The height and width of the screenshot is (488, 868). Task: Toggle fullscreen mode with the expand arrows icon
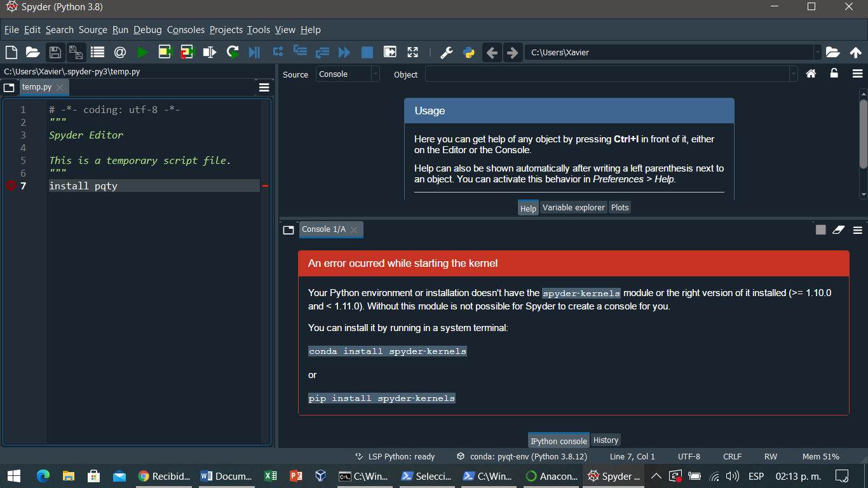click(x=412, y=52)
